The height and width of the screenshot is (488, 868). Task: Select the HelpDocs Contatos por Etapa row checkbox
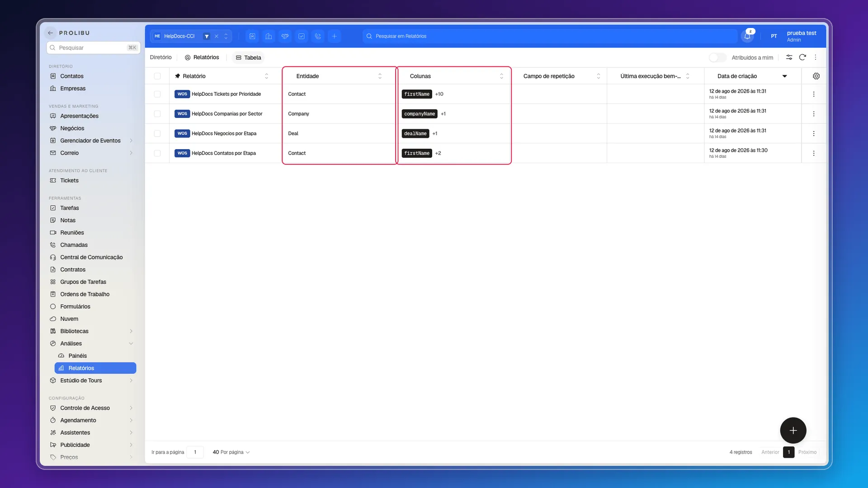pyautogui.click(x=157, y=153)
